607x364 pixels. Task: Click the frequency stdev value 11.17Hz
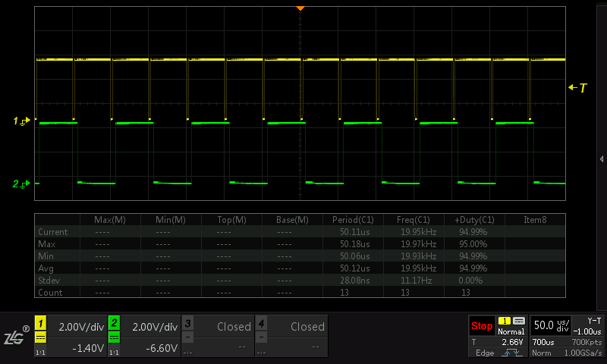[x=416, y=281]
